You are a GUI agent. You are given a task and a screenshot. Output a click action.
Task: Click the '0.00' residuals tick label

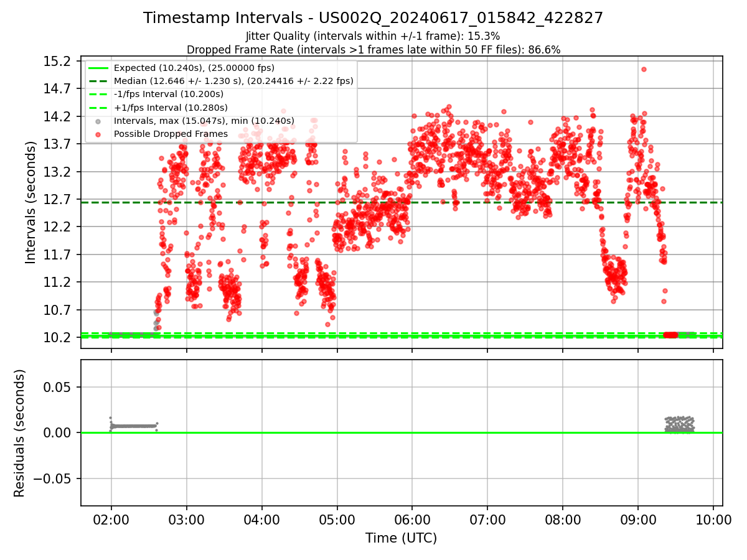57,432
